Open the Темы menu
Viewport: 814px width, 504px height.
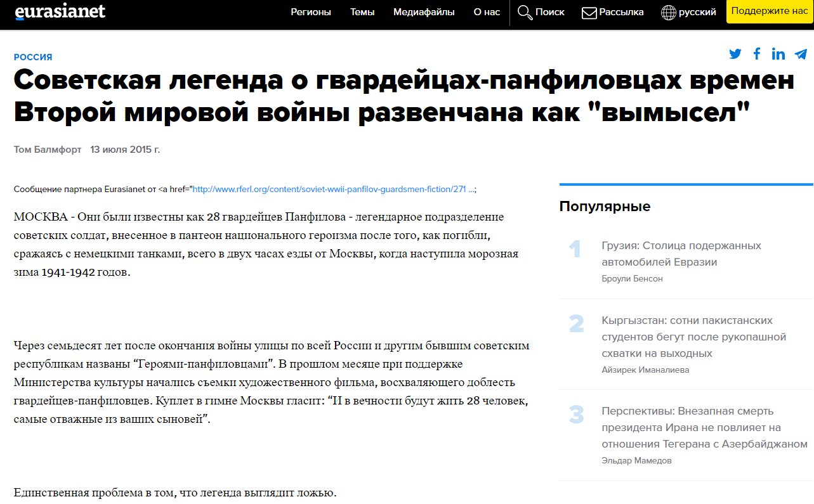362,12
